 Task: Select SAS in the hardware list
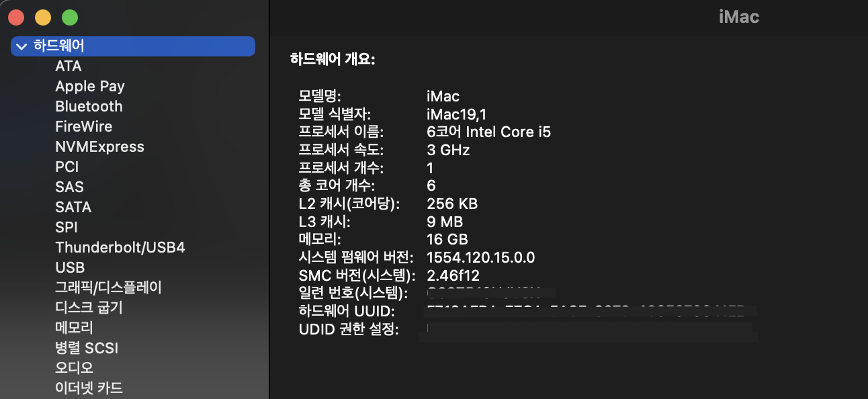(x=69, y=187)
